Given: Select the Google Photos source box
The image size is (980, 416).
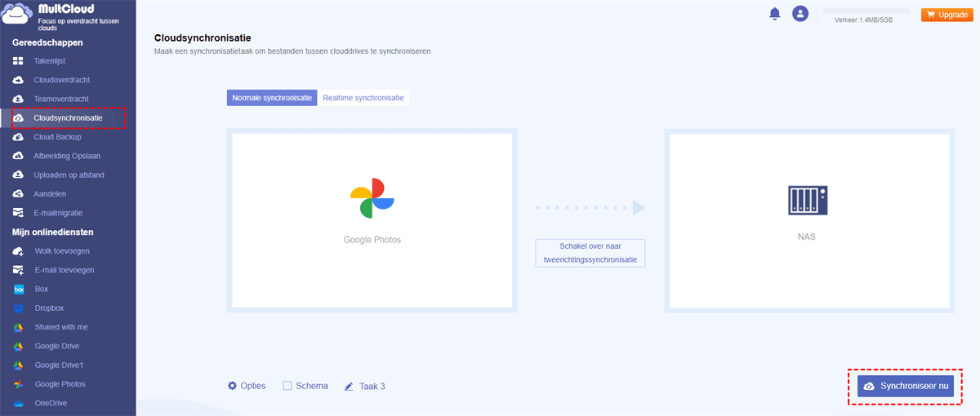Looking at the screenshot, I should pos(372,220).
